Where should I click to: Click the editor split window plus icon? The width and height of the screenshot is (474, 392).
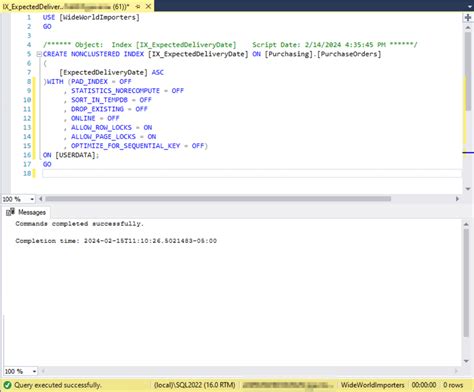click(468, 18)
